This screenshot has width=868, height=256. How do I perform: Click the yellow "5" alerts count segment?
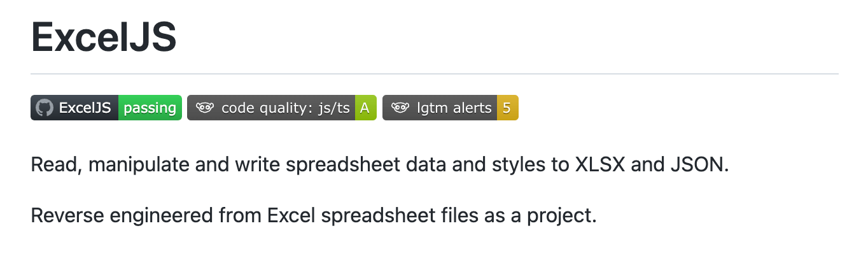coord(507,108)
